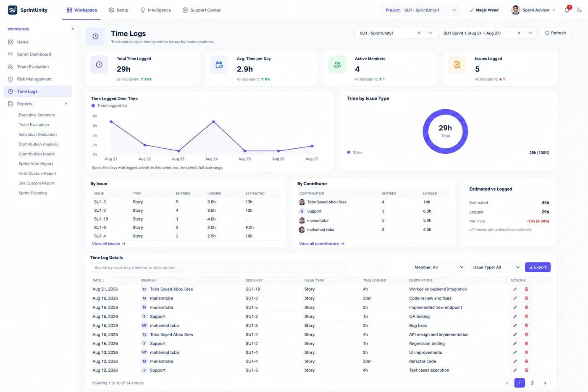588x392 pixels.
Task: Edit the Implemented new endpoint entry
Action: (x=515, y=307)
